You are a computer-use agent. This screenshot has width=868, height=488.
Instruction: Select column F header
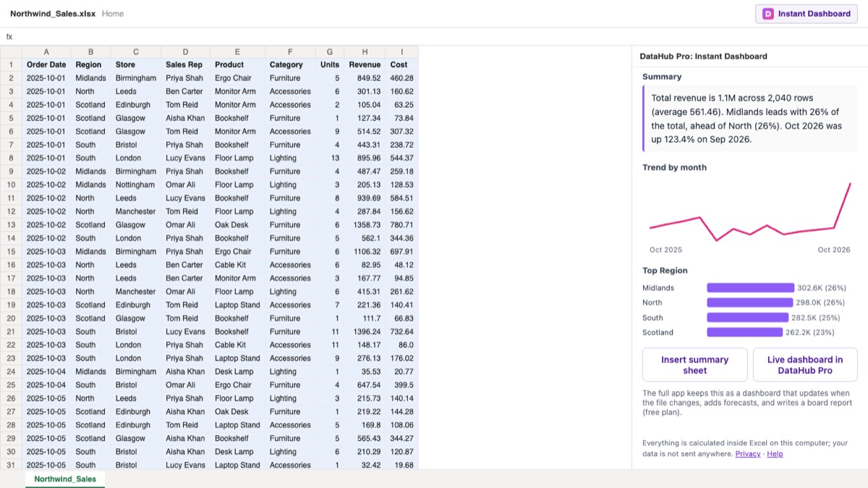tap(290, 51)
